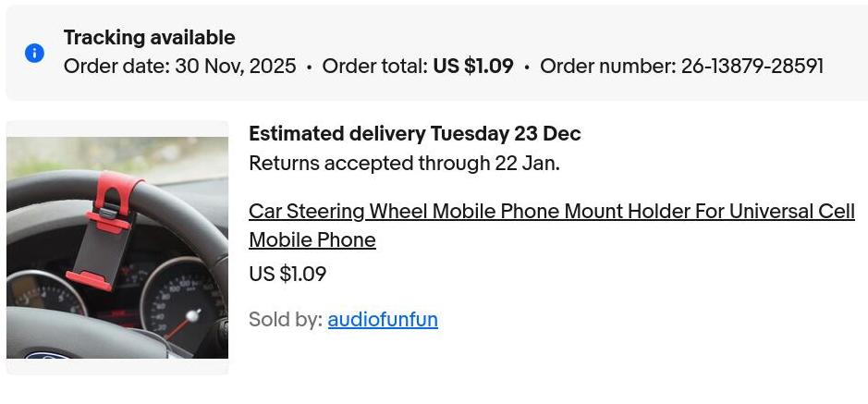Click the 'Order date:' label

(x=116, y=67)
